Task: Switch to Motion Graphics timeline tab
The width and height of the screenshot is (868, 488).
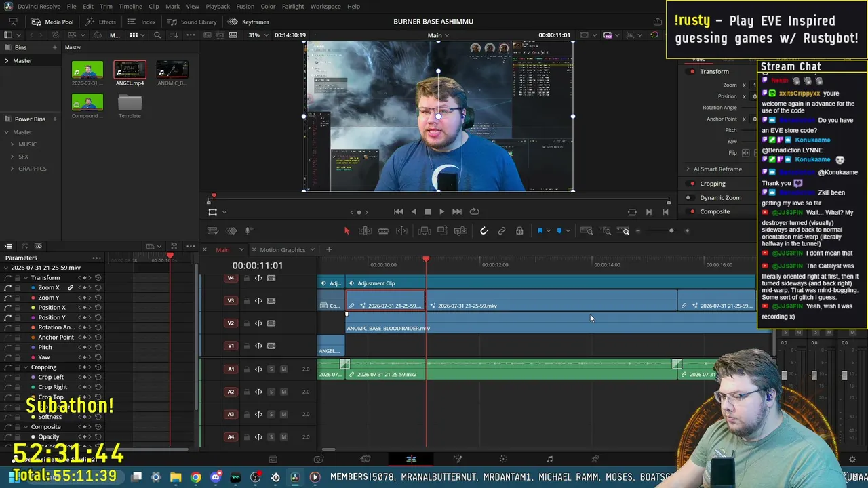Action: point(283,250)
